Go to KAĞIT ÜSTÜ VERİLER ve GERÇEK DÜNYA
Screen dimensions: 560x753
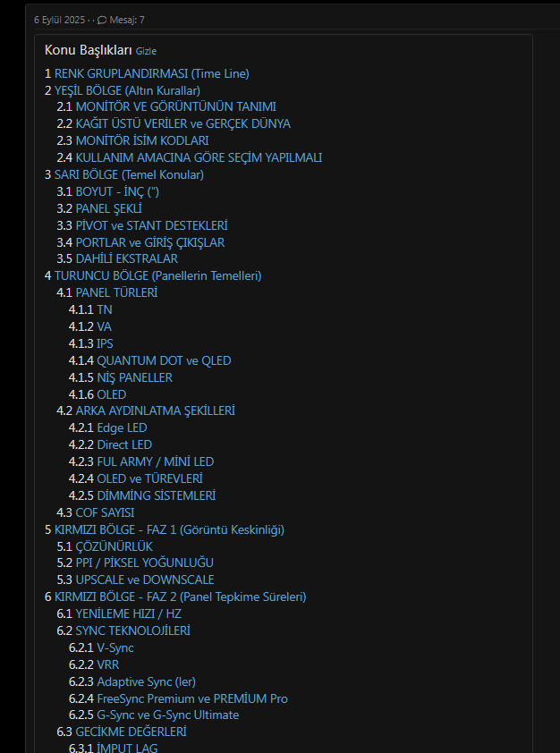tap(183, 124)
